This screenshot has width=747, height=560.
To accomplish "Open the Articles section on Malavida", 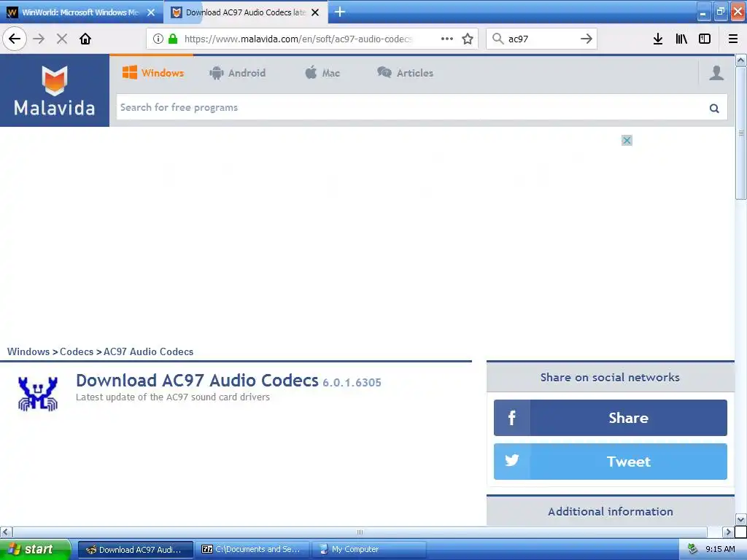I will (x=406, y=73).
